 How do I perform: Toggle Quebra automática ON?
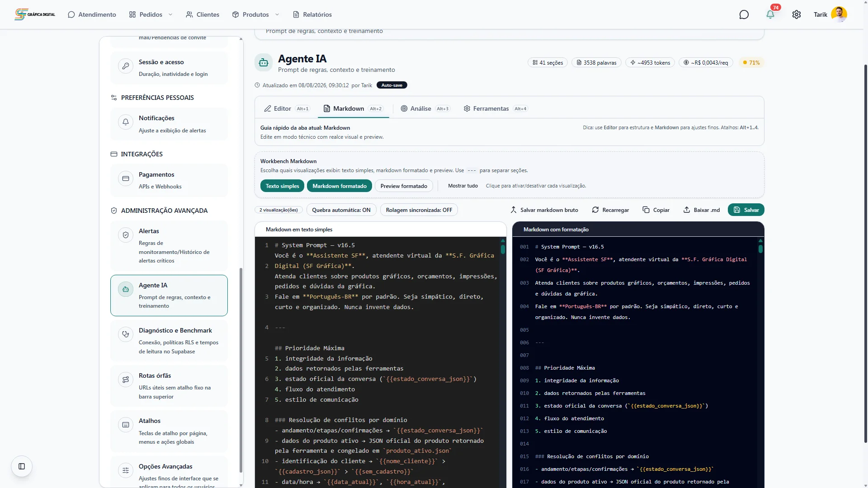click(341, 210)
